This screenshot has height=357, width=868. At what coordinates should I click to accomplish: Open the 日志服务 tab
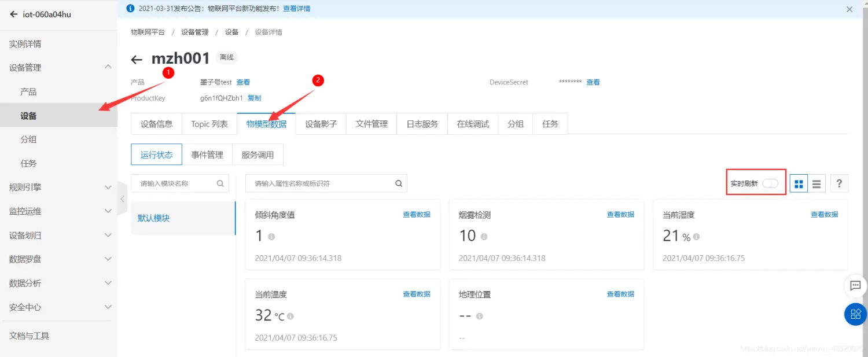click(422, 124)
